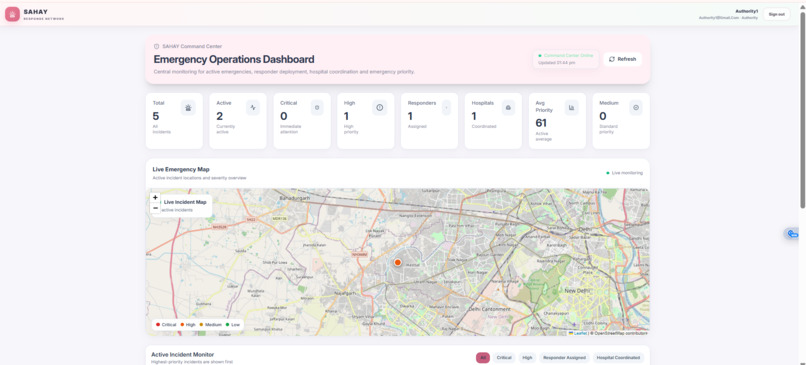
Task: Click the Updated time text
Action: point(556,63)
